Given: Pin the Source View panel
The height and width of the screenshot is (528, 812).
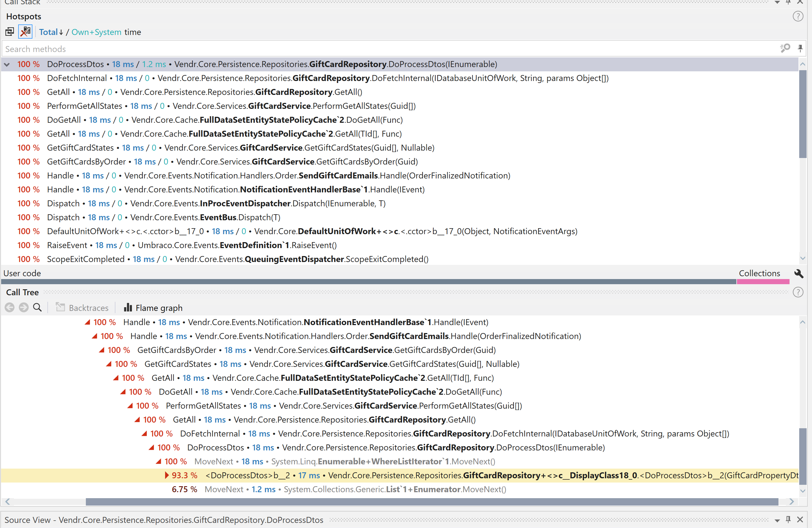Looking at the screenshot, I should tap(788, 519).
